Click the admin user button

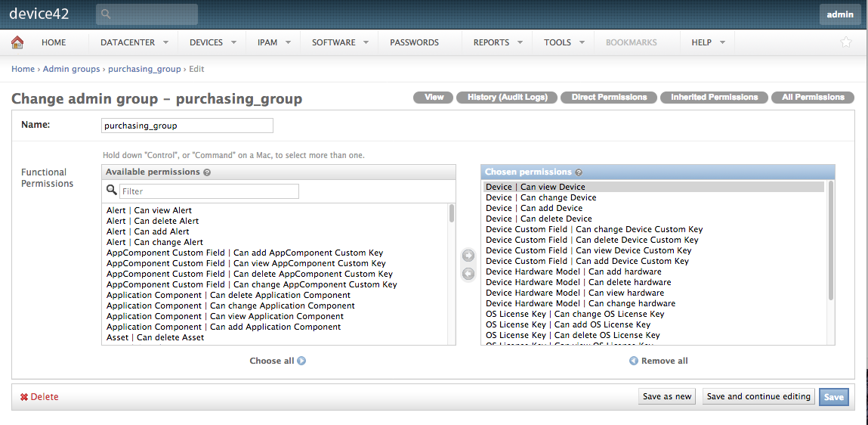pos(840,14)
